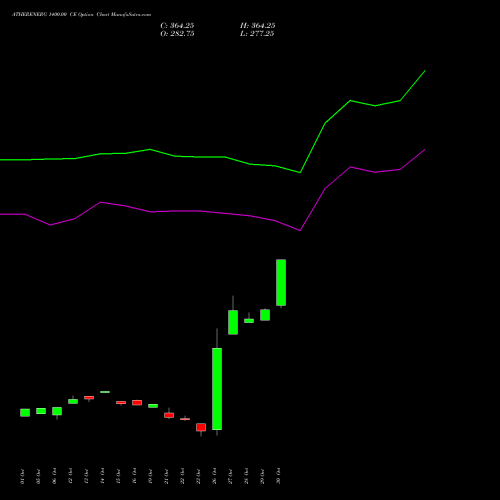Select the green candle above 27 Oct
500x500 pixels.
[x=233, y=322]
